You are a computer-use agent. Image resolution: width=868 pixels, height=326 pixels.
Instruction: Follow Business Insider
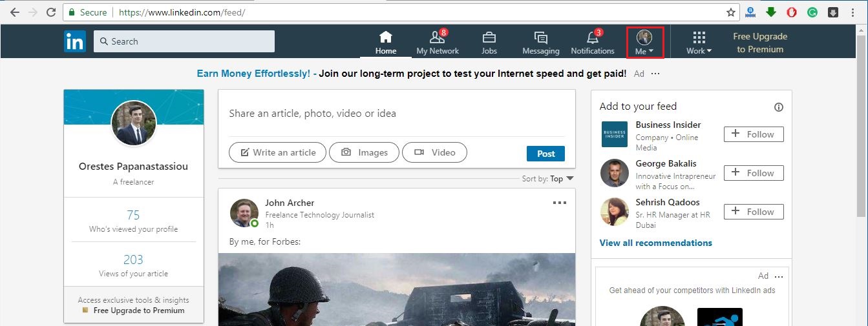[754, 134]
